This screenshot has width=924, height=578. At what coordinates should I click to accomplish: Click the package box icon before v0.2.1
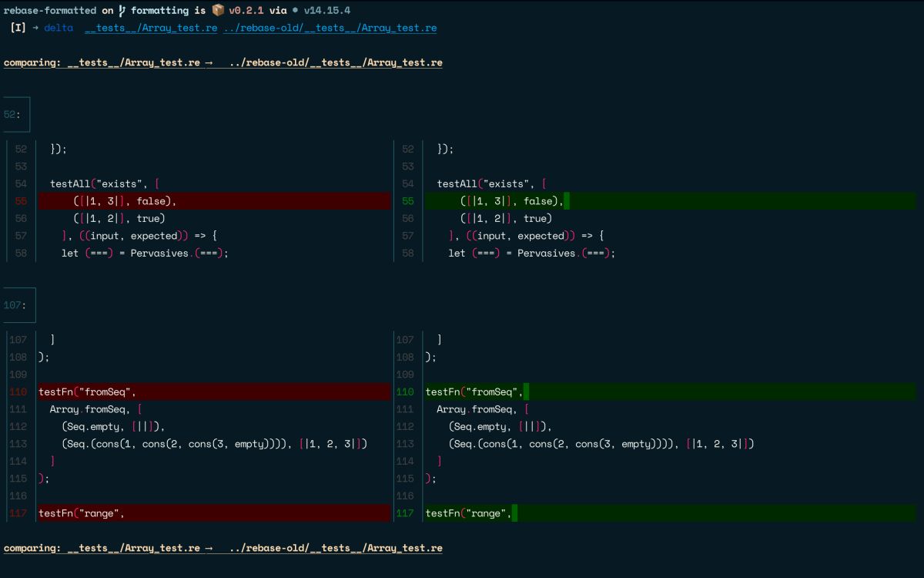(218, 11)
